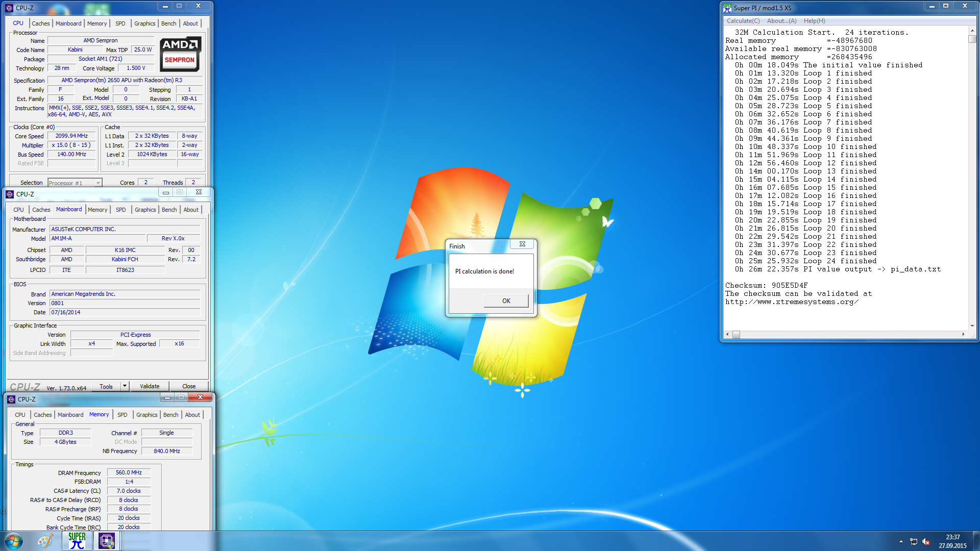
Task: Click the Specification field AMD Sempron 2650
Action: tap(125, 80)
